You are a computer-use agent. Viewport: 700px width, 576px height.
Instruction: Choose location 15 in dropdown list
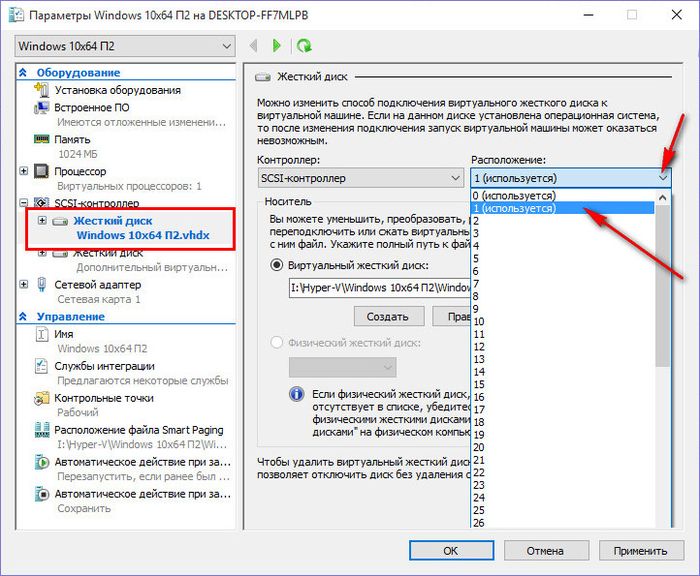pyautogui.click(x=562, y=384)
